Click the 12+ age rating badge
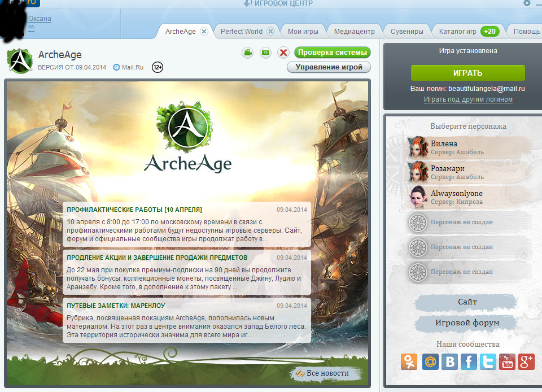 tap(158, 67)
